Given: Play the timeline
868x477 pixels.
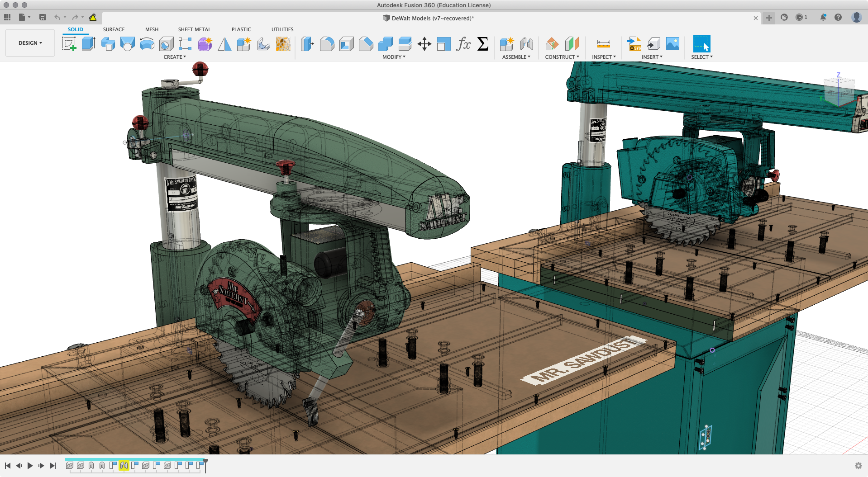Looking at the screenshot, I should coord(30,465).
